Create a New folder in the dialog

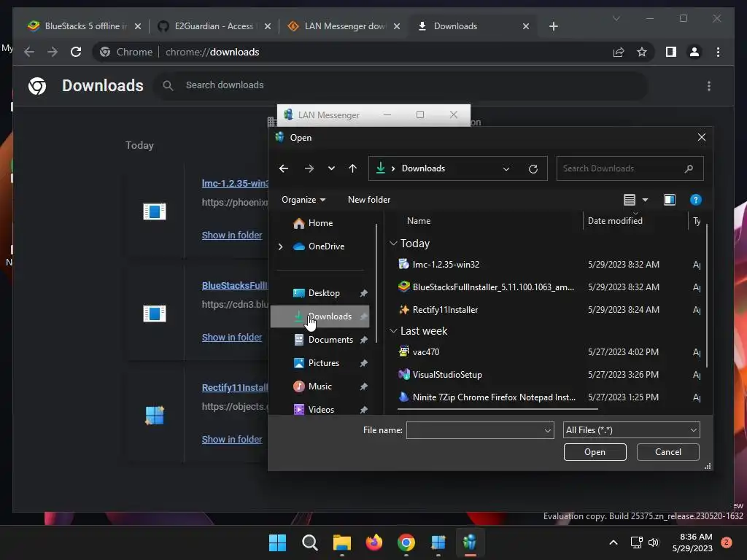pyautogui.click(x=368, y=200)
